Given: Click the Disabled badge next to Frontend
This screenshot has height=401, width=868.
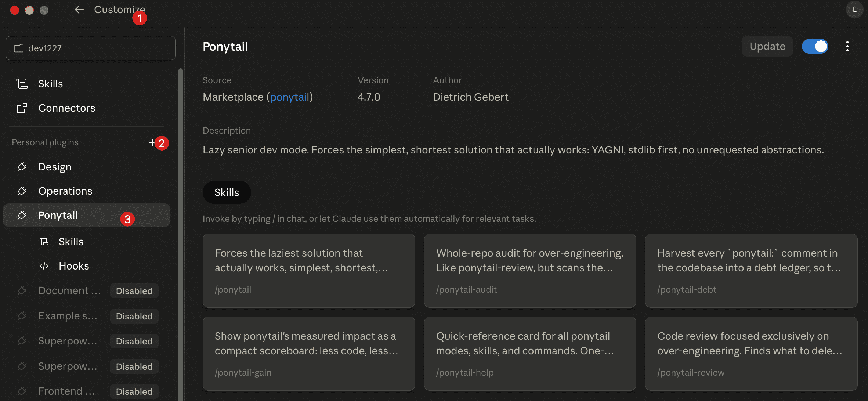Looking at the screenshot, I should [134, 391].
